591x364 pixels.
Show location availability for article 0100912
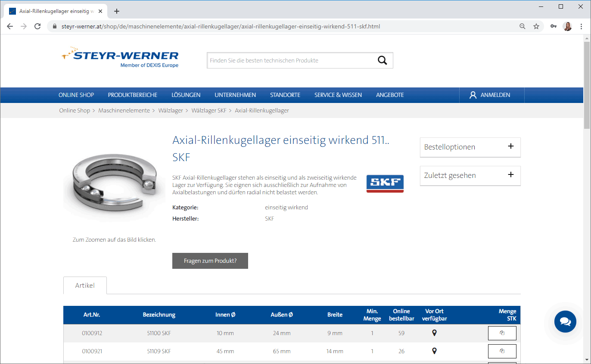(434, 333)
